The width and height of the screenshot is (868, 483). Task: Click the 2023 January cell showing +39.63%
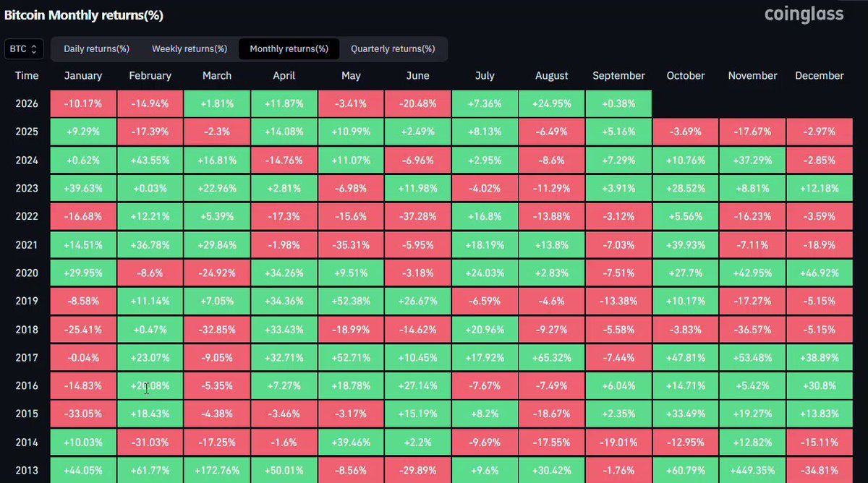click(83, 188)
